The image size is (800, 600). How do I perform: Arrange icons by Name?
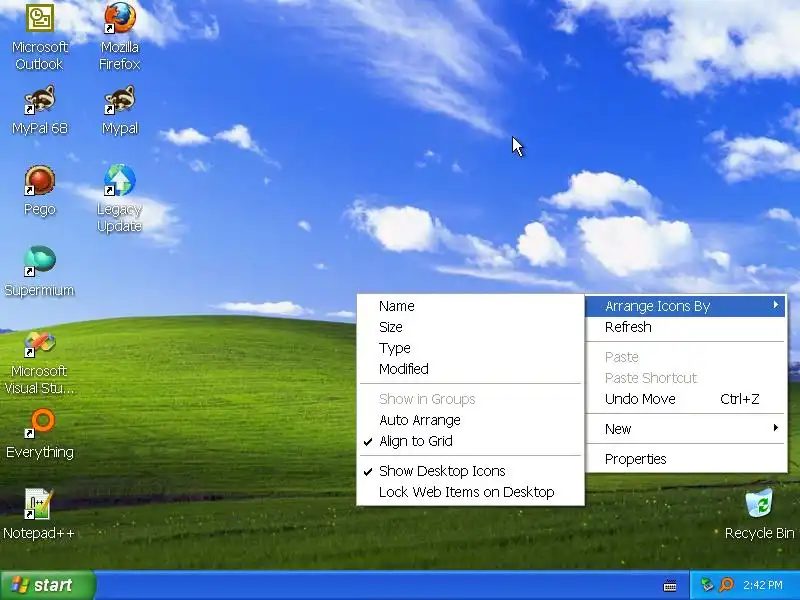[x=470, y=306]
